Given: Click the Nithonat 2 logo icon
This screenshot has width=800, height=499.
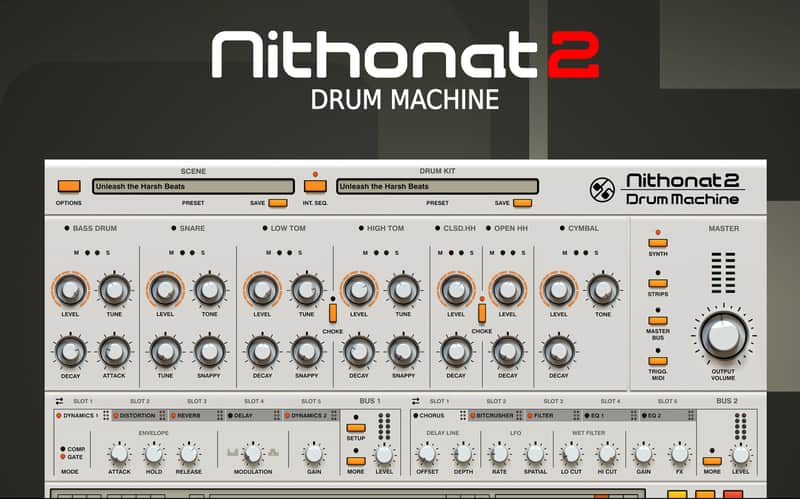Looking at the screenshot, I should (x=602, y=190).
